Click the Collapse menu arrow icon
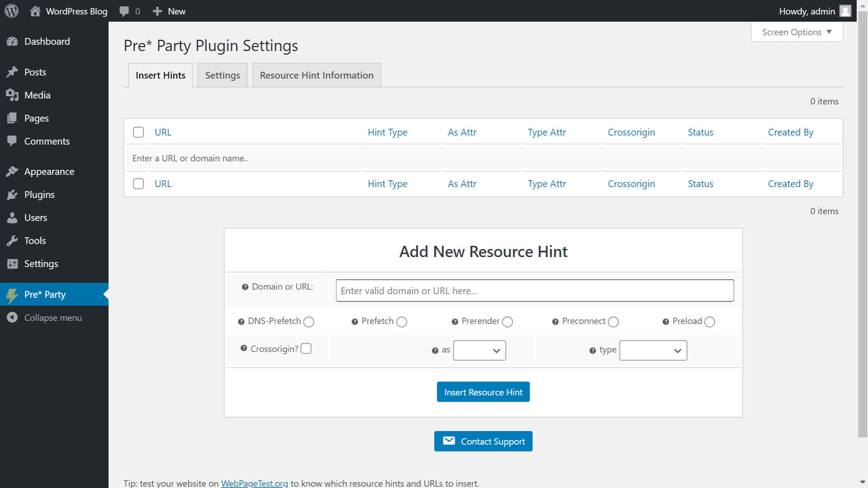The width and height of the screenshot is (868, 488). click(x=12, y=317)
